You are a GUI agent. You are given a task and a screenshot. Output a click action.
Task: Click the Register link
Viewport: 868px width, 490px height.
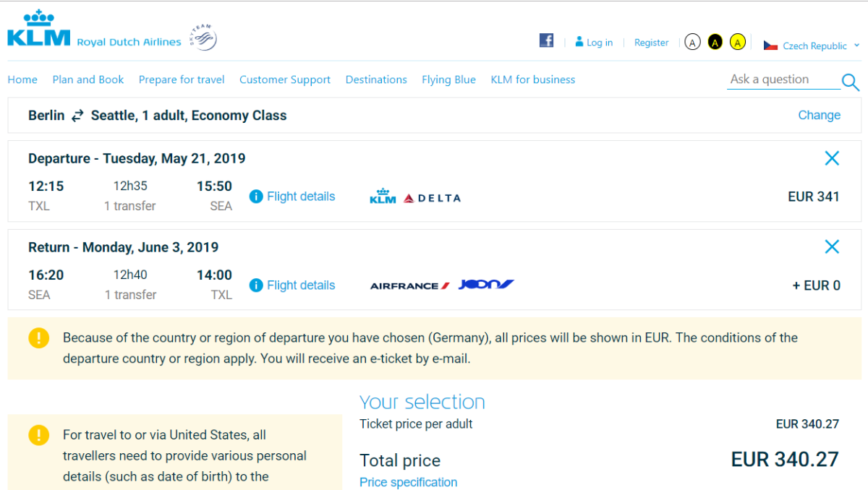pyautogui.click(x=651, y=43)
